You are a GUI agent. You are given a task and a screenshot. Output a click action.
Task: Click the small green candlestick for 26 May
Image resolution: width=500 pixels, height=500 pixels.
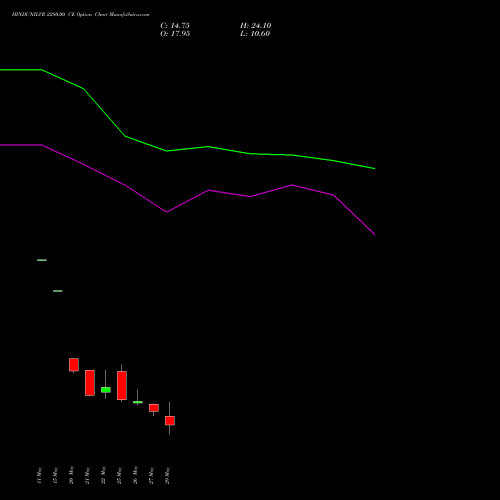pos(138,402)
